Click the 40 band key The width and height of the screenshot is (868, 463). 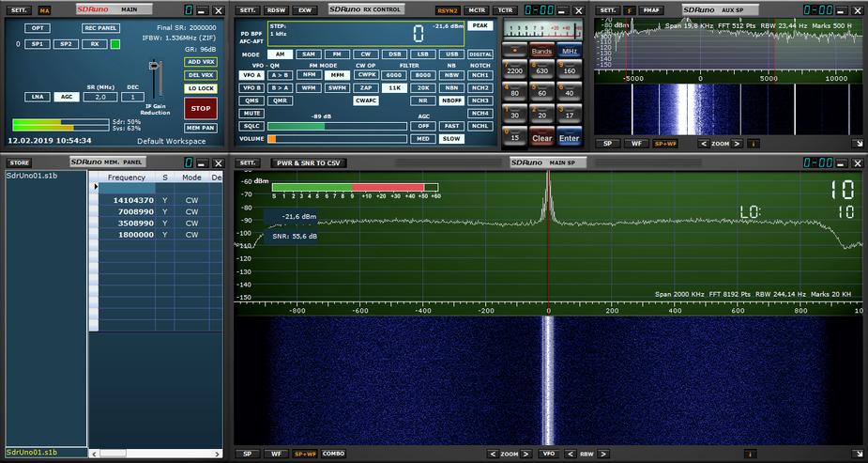click(x=569, y=91)
